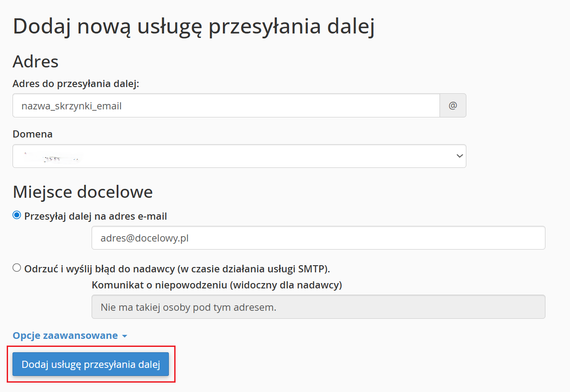Image resolution: width=570 pixels, height=392 pixels.
Task: Click the @ symbol addon beside address field
Action: click(453, 106)
